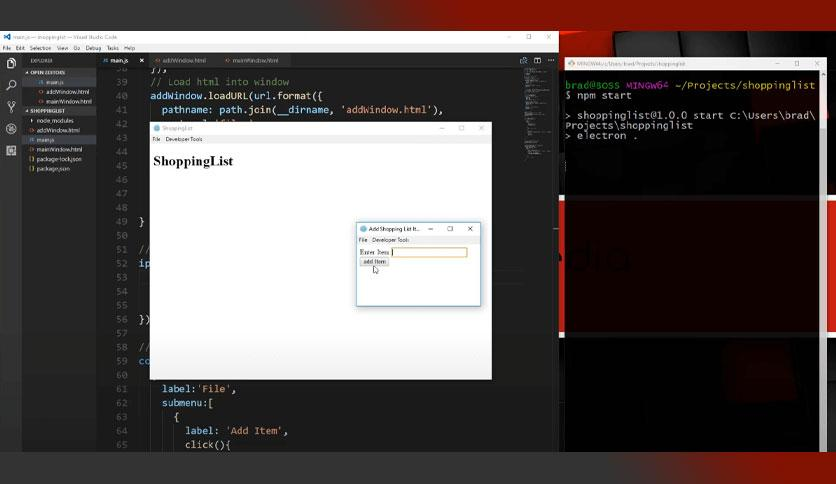Viewport: 836px width, 484px height.
Task: Switch to the addWindow.html tab
Action: click(x=183, y=60)
